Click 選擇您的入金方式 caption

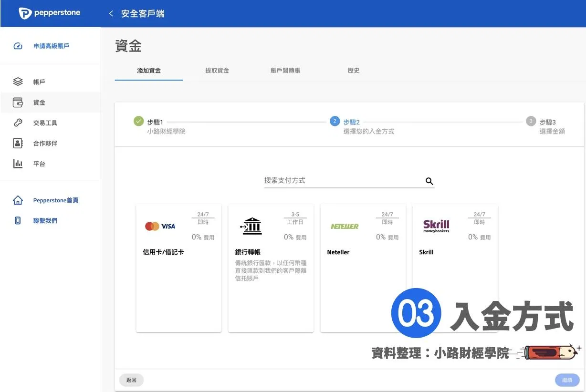tap(369, 131)
